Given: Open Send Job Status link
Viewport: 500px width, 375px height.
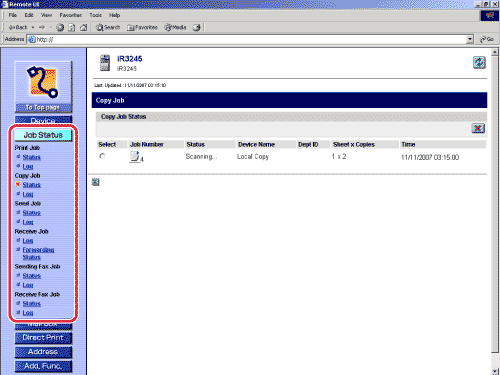Looking at the screenshot, I should (32, 213).
